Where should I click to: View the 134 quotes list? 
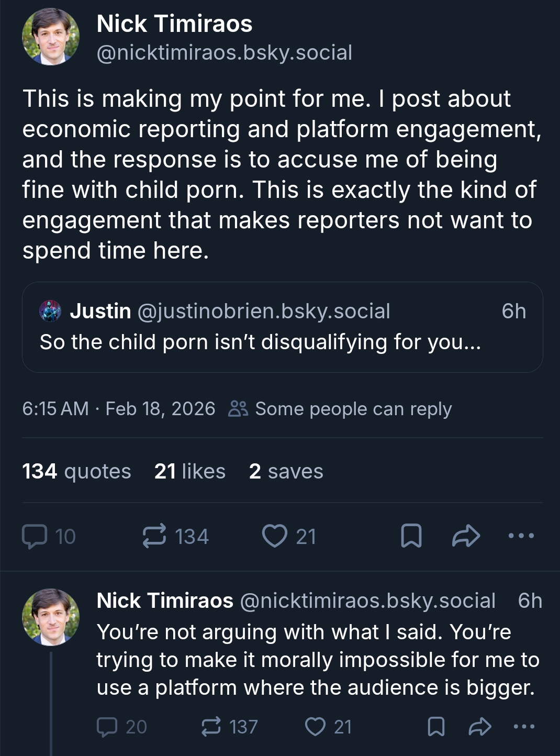[76, 471]
